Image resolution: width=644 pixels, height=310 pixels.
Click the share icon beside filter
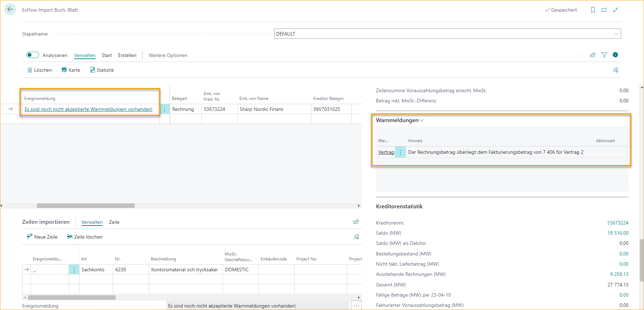point(593,55)
